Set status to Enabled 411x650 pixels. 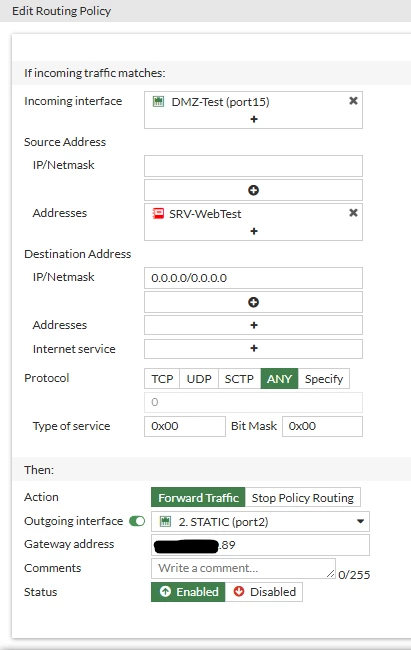point(188,592)
